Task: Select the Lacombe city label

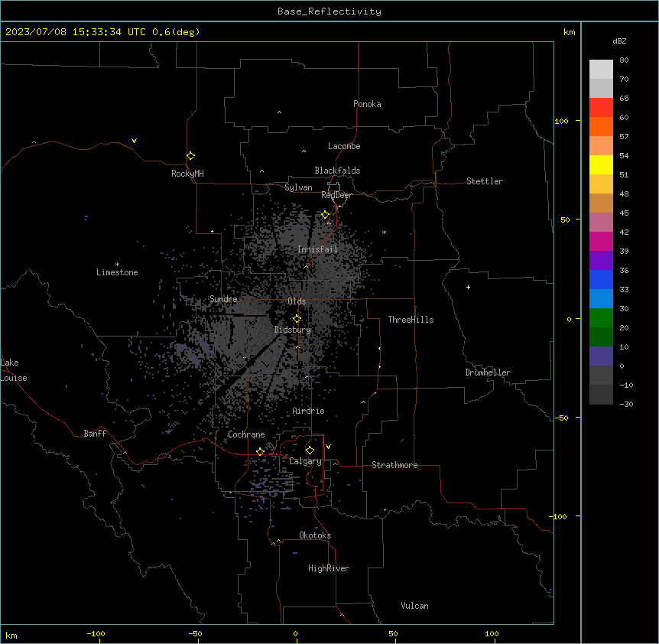Action: coord(344,146)
